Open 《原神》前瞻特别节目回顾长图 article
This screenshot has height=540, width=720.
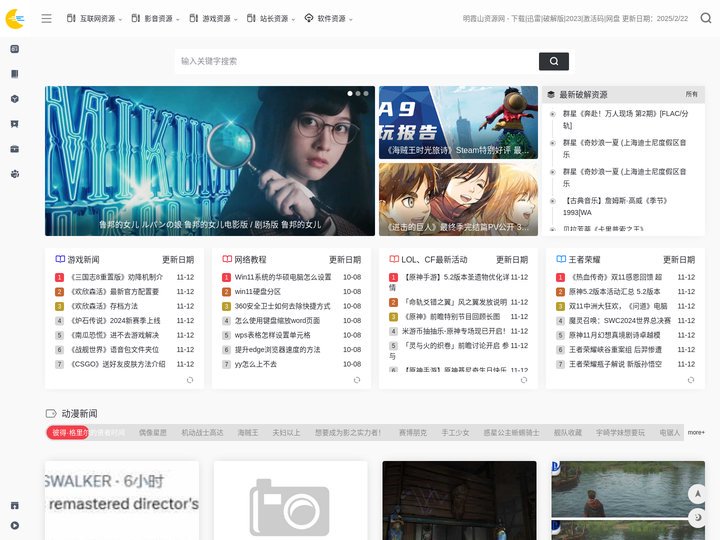[451, 317]
